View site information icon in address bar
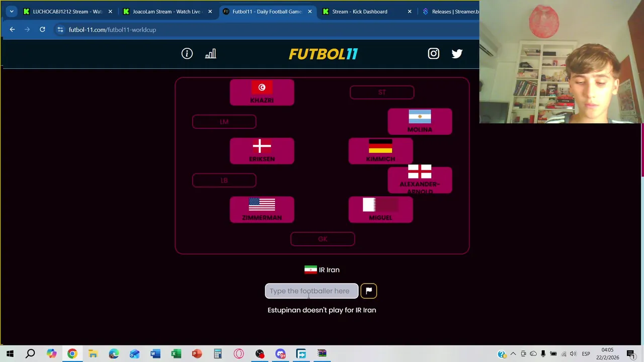Screen dimensions: 644x362 coord(60,30)
